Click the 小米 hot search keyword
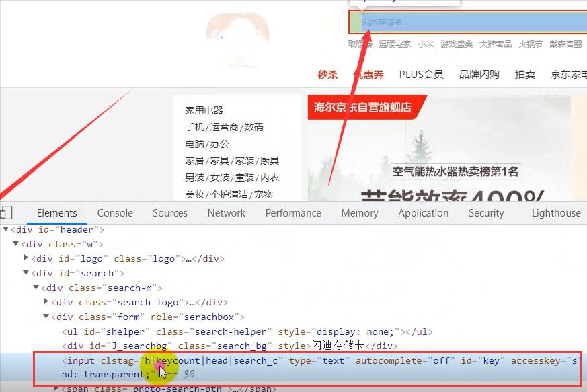The width and height of the screenshot is (587, 392). click(x=426, y=44)
